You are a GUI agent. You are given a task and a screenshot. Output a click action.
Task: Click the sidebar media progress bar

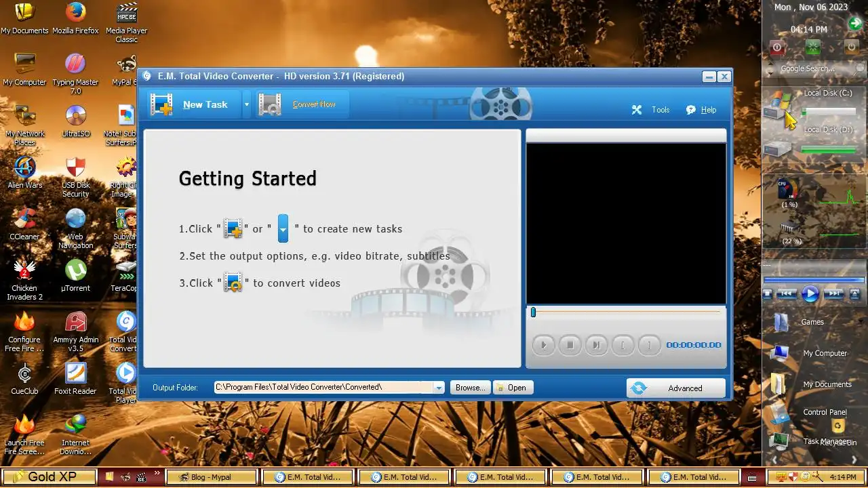[x=814, y=279]
